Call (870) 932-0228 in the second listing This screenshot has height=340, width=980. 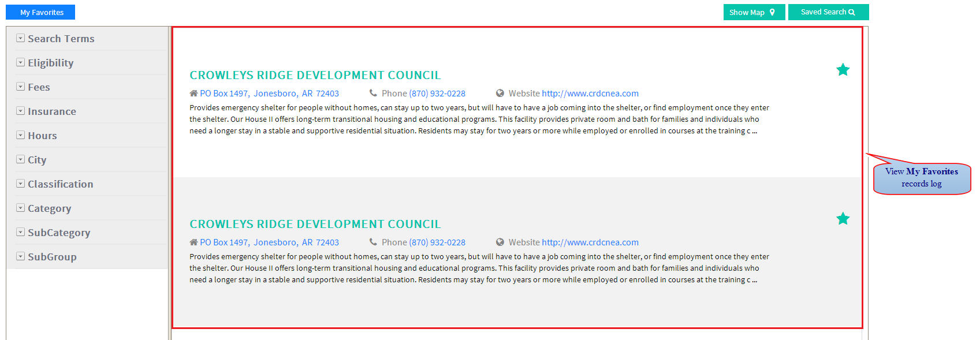pos(437,242)
